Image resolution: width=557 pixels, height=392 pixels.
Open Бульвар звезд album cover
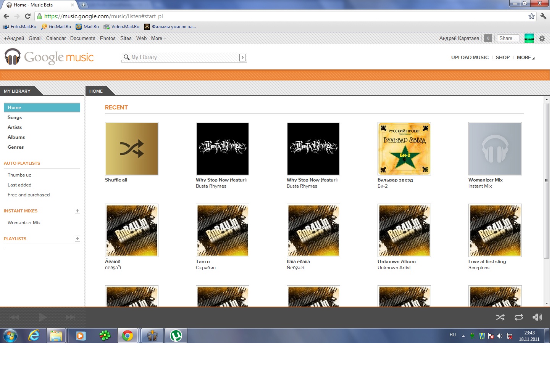404,149
